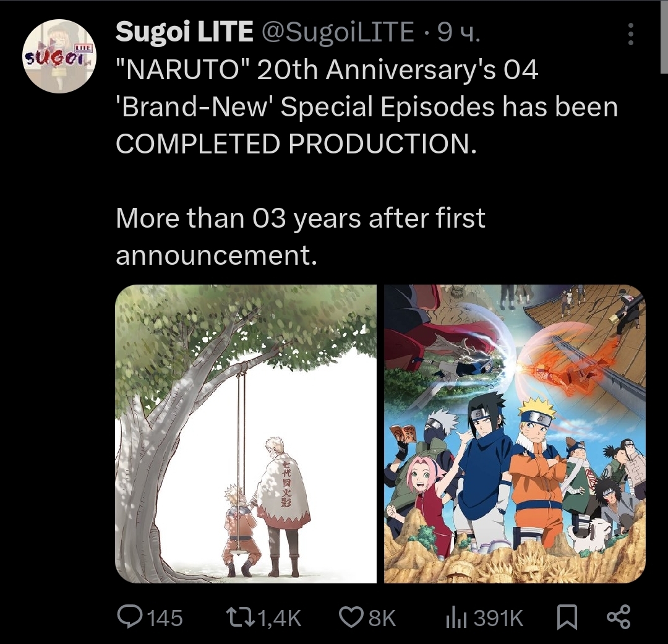Image resolution: width=668 pixels, height=644 pixels.
Task: Open the three-dot more options menu
Action: pos(630,35)
